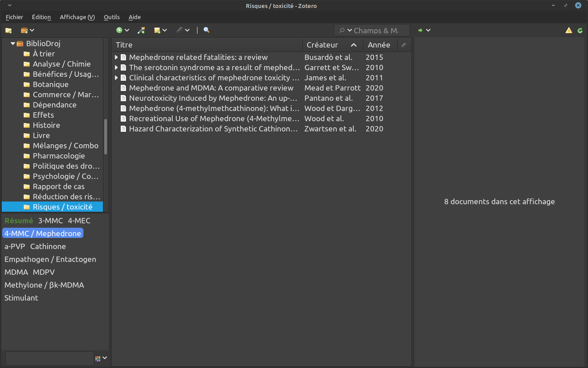Toggle the Cathinone tag filter
Screen dimensions: 588x368
tap(48, 246)
